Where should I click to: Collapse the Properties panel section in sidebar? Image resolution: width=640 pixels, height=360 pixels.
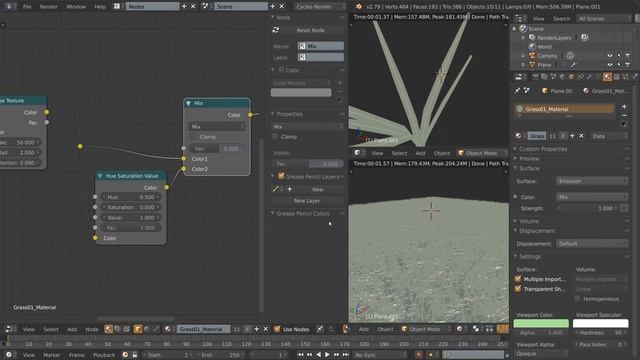pyautogui.click(x=273, y=114)
